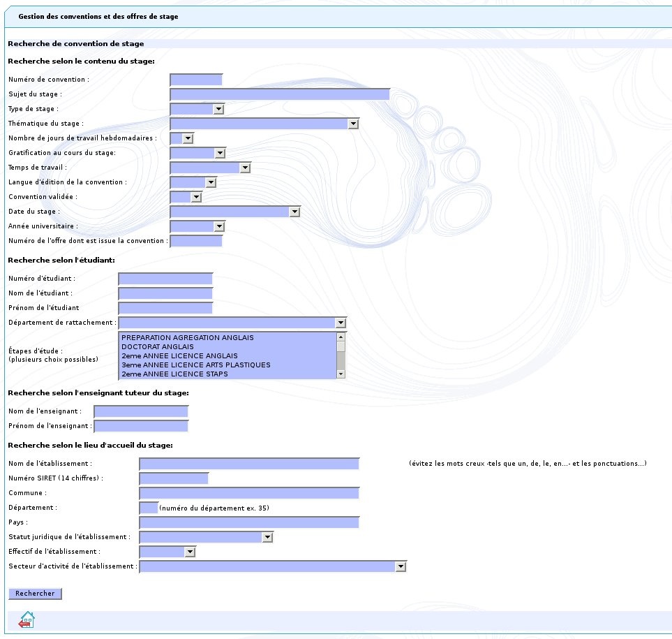
Task: Open the Gratification au cours du stage dropdown
Action: click(198, 153)
